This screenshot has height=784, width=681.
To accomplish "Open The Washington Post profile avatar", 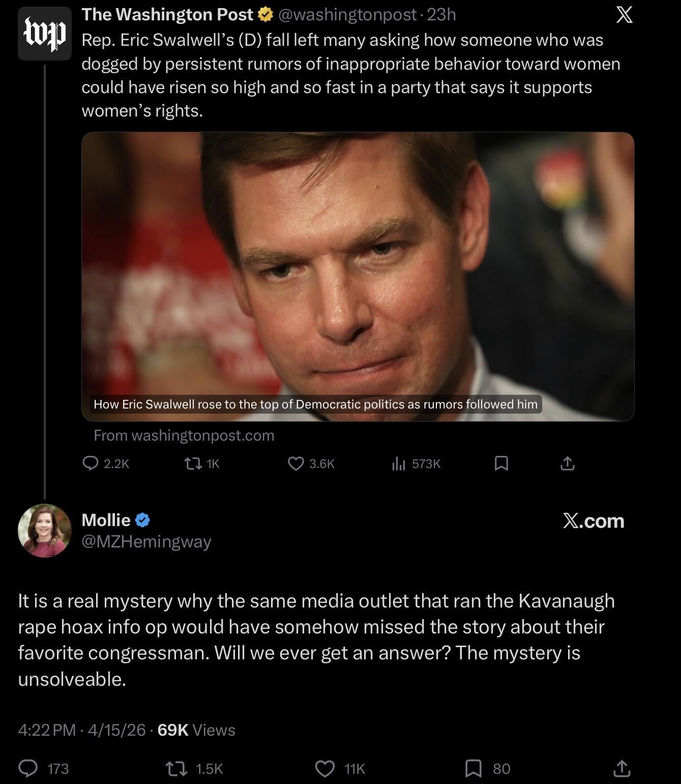I will point(45,34).
